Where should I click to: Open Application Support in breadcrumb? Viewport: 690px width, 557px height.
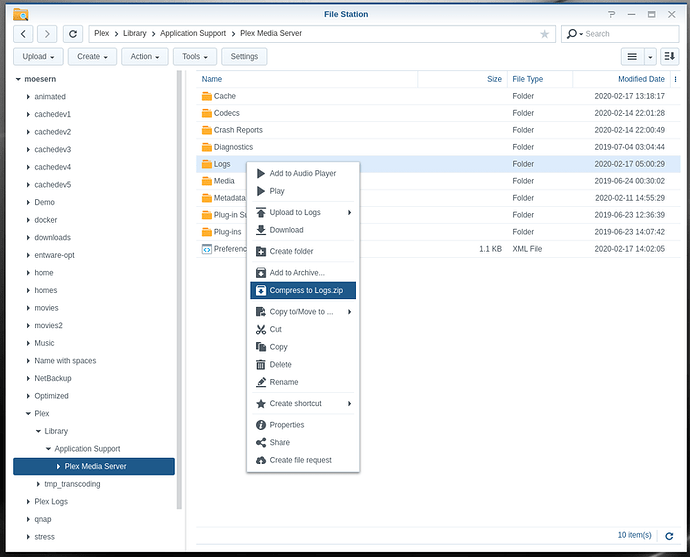coord(193,33)
